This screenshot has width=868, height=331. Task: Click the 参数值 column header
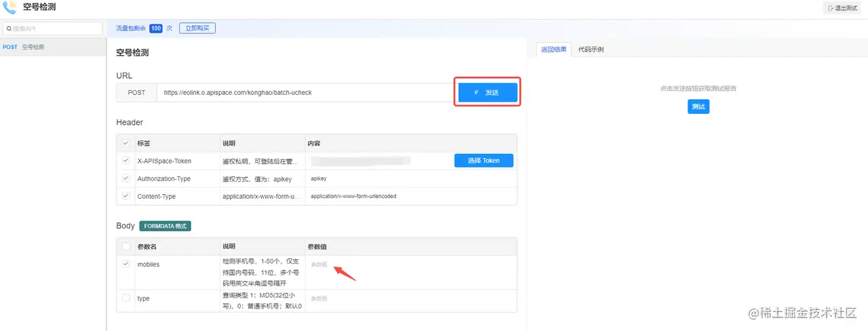point(318,247)
